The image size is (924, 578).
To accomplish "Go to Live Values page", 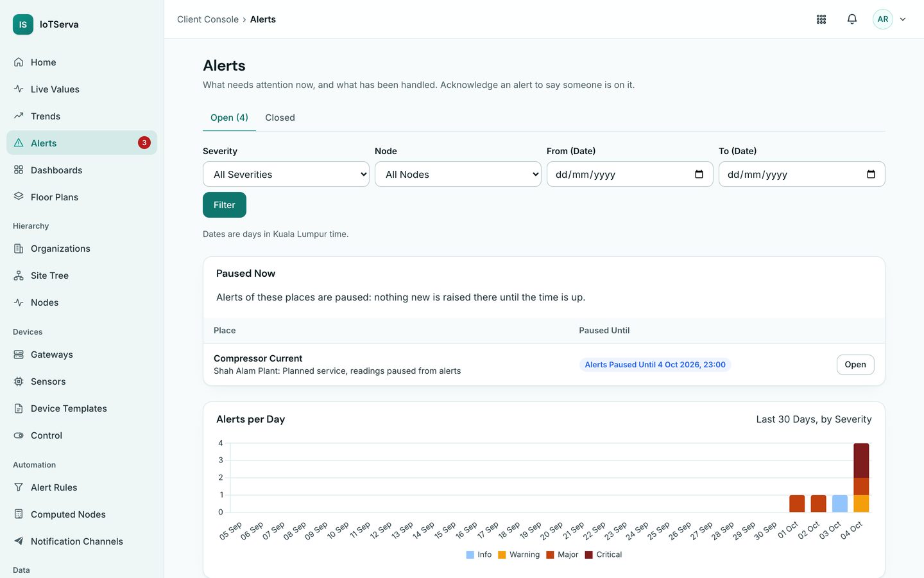I will (x=81, y=89).
